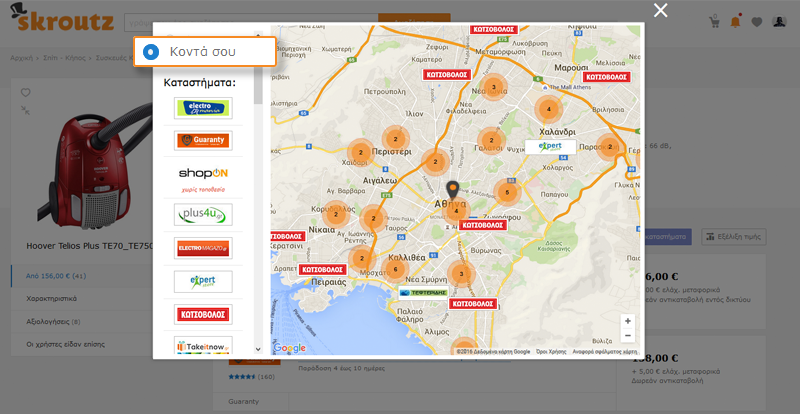Image resolution: width=800 pixels, height=414 pixels.
Task: Click the Κωτσόβολος marker near Πειραιάς
Action: coord(322,270)
